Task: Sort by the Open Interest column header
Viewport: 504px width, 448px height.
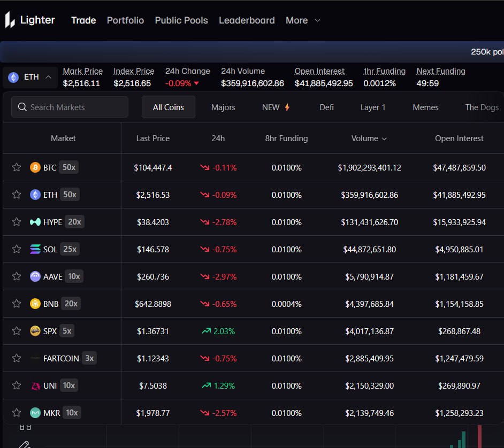Action: pyautogui.click(x=459, y=138)
